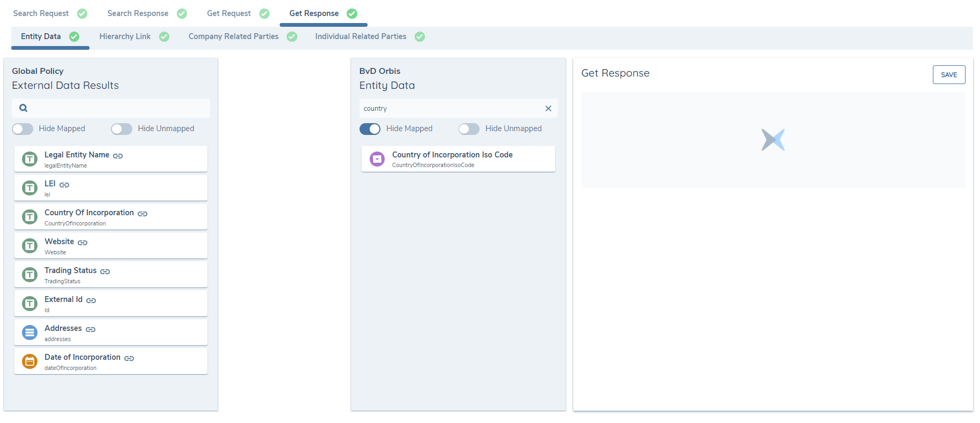Screen dimensions: 980x423
Task: Click the link icon beside Website
Action: point(83,243)
